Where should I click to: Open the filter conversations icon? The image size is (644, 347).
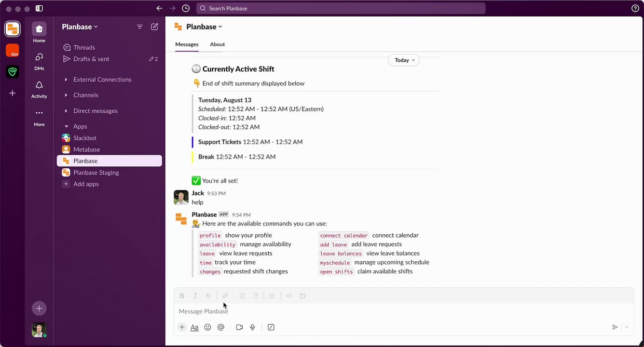pyautogui.click(x=140, y=27)
